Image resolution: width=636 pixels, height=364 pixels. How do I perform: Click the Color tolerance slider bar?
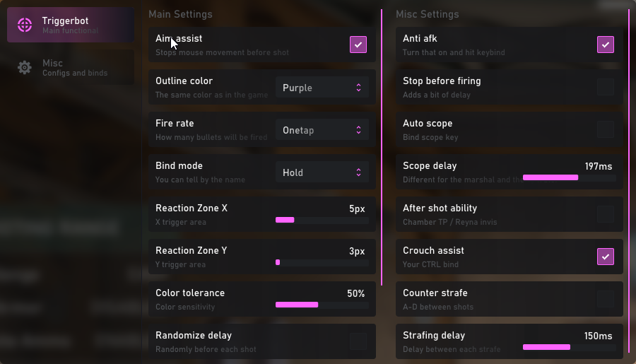(322, 305)
